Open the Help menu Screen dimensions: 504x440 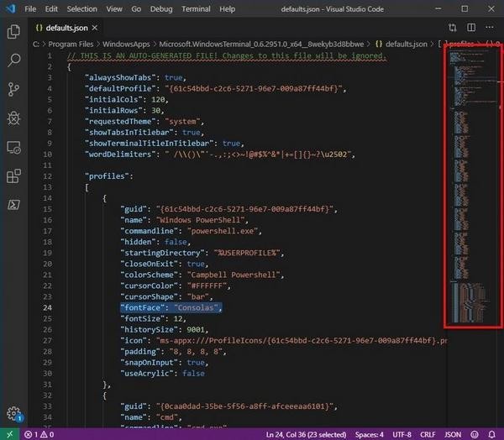pyautogui.click(x=228, y=9)
